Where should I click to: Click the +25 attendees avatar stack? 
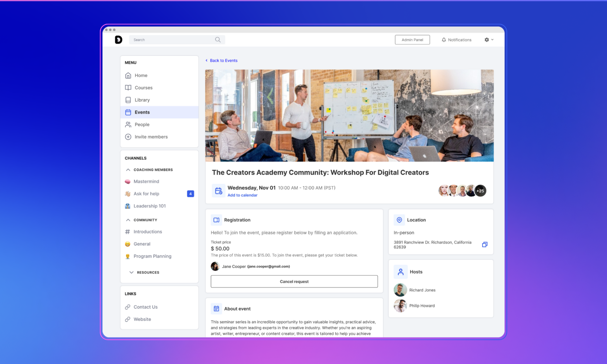480,190
